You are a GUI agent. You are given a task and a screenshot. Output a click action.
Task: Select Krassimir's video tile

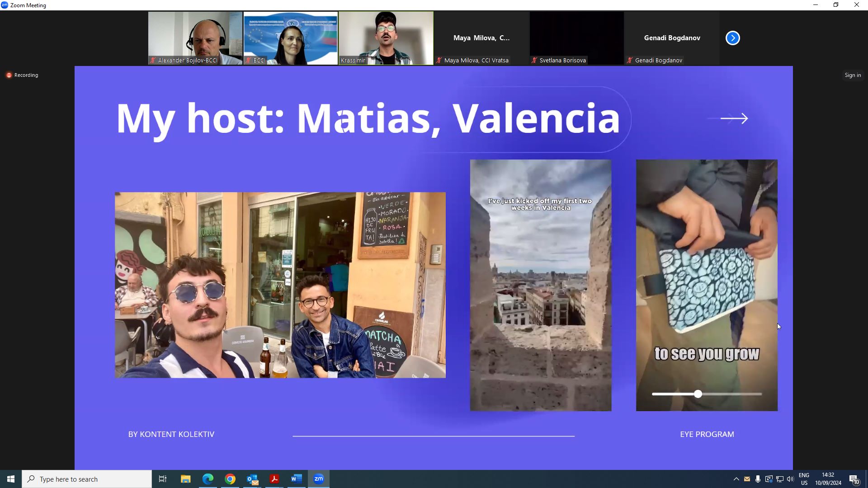click(x=386, y=38)
